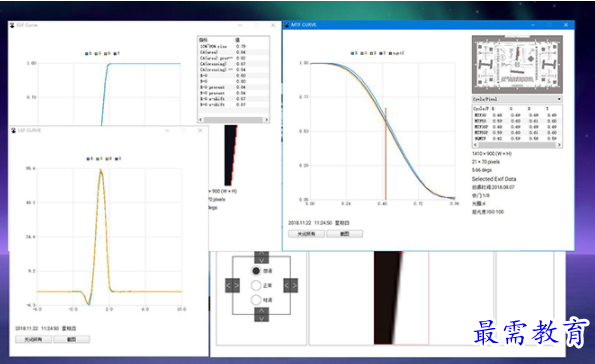The image size is (595, 364).
Task: Click the ESF Curve window title icon
Action: point(12,25)
